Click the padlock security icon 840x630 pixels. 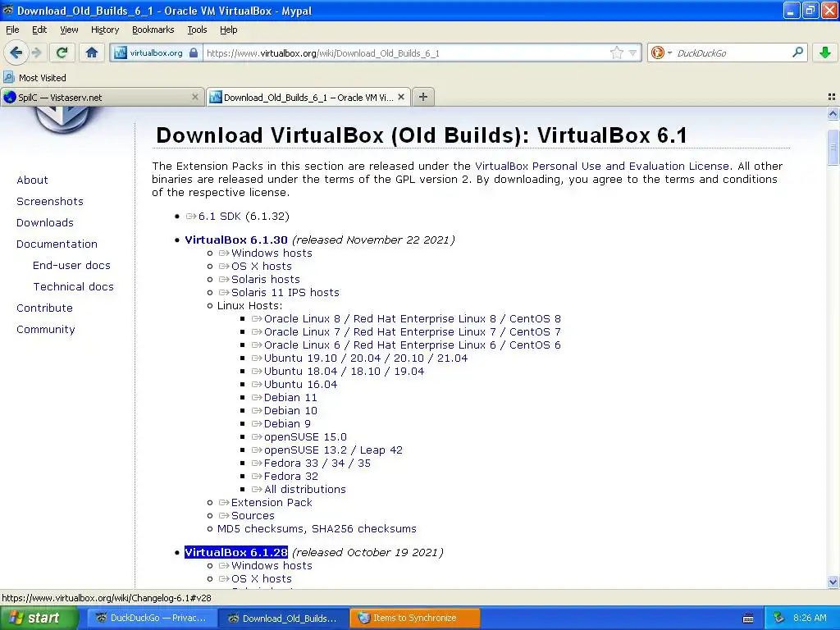194,52
